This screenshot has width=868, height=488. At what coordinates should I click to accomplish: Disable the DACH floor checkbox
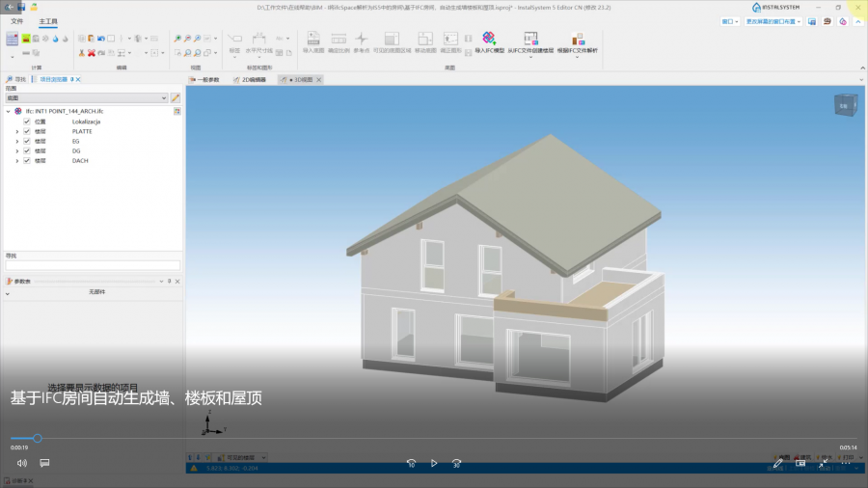point(27,161)
